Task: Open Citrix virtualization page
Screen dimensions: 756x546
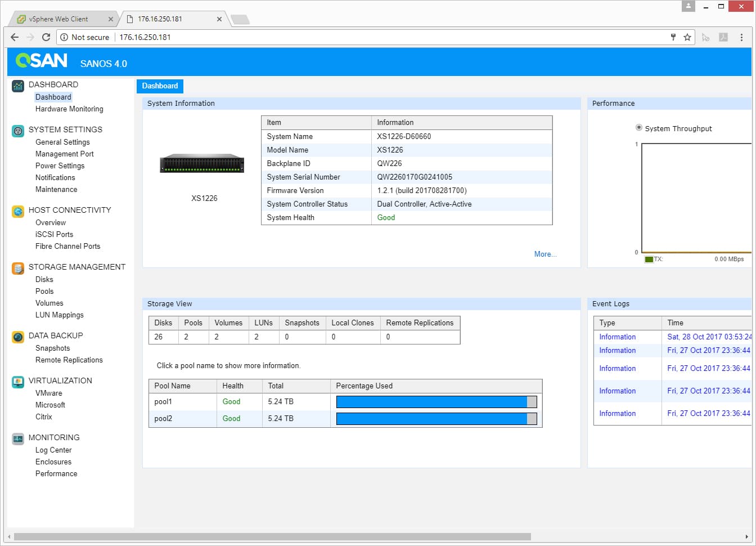Action: point(44,417)
